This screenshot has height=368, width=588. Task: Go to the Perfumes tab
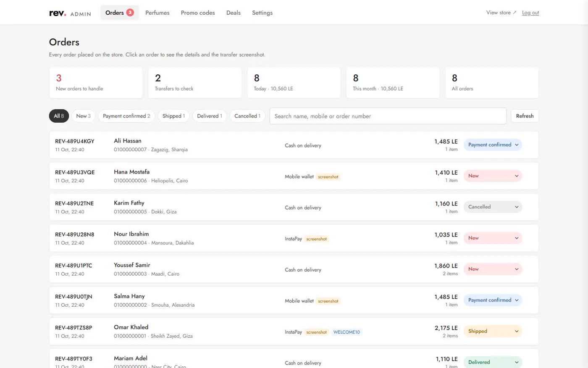tap(157, 13)
